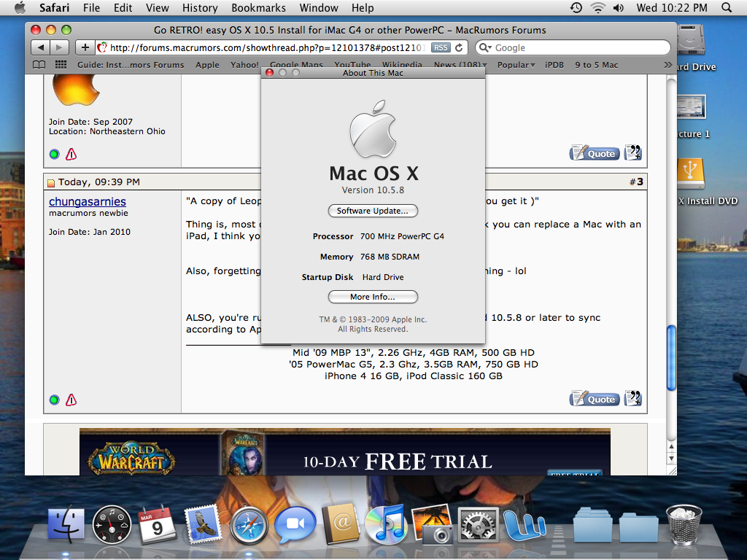Viewport: 747px width, 560px height.
Task: Click the green online status icon of chungasarnies
Action: pos(54,400)
